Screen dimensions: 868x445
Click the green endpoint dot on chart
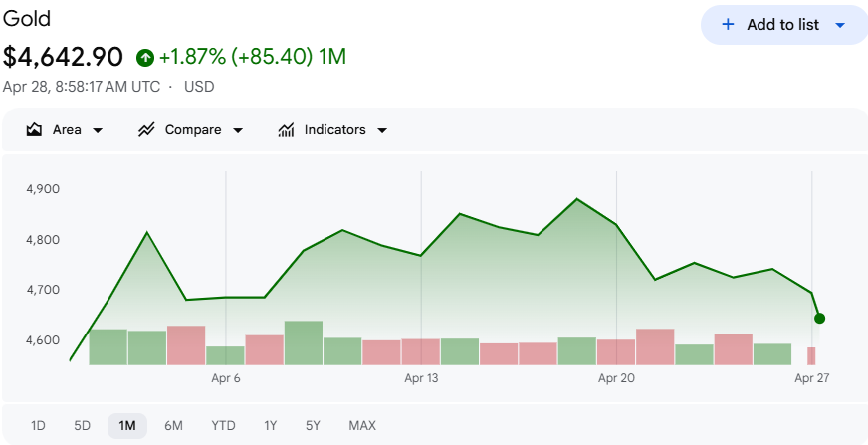point(819,319)
